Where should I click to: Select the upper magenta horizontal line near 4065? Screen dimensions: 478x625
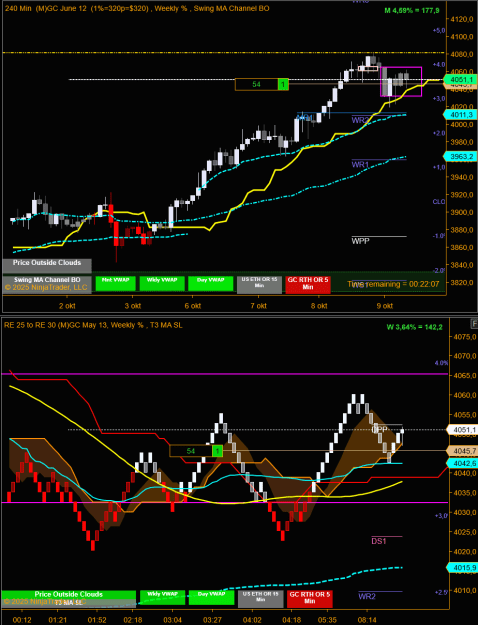point(224,374)
